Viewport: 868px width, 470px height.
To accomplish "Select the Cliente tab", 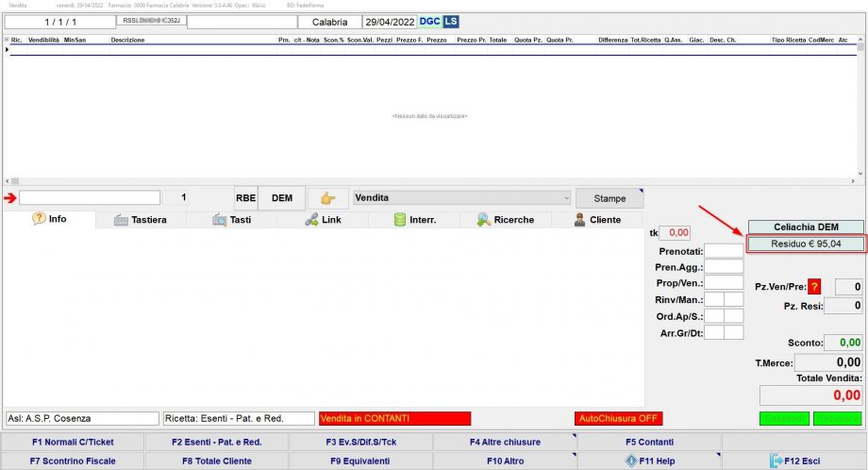I will pos(597,220).
